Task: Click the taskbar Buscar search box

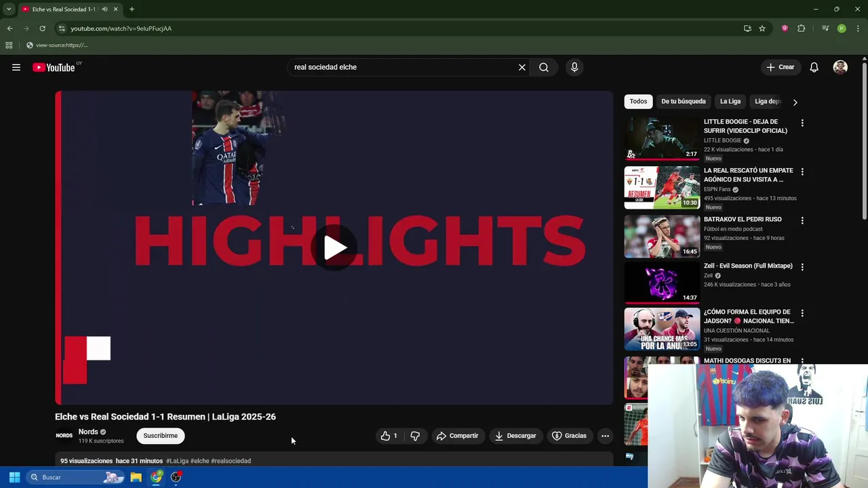Action: [76, 477]
